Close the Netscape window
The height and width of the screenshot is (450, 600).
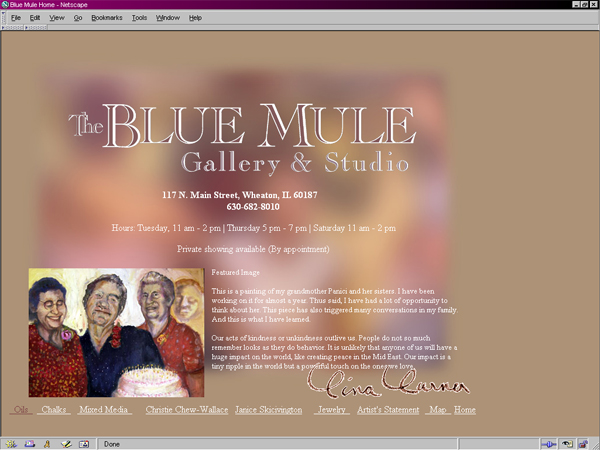pyautogui.click(x=594, y=5)
